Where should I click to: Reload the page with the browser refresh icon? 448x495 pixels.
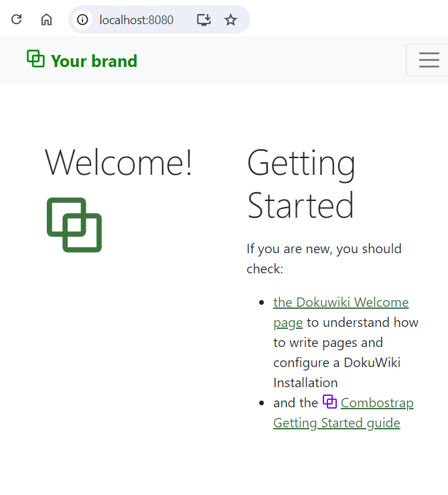point(17,19)
